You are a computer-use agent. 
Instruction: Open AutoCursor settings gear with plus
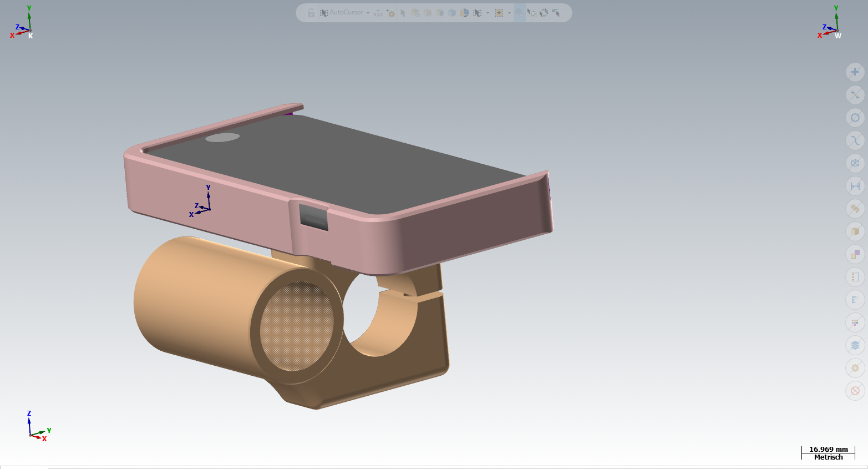391,13
